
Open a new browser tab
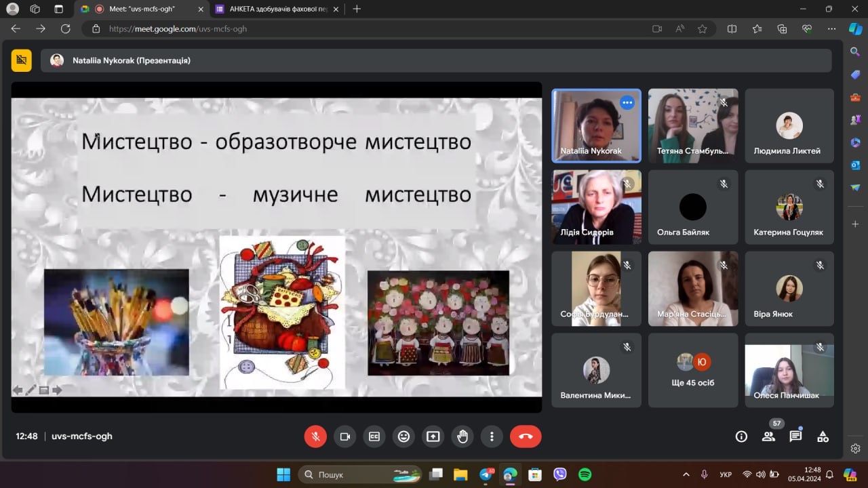click(357, 9)
